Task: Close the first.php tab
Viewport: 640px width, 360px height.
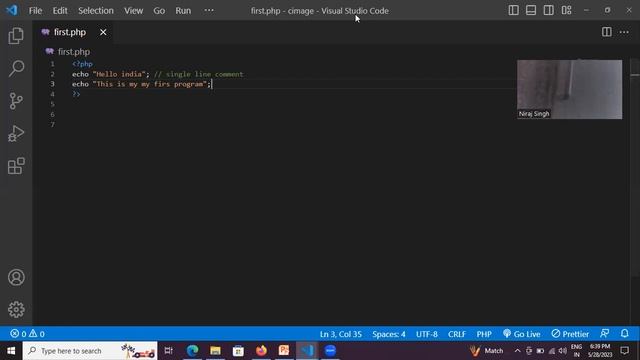Action: (x=103, y=32)
